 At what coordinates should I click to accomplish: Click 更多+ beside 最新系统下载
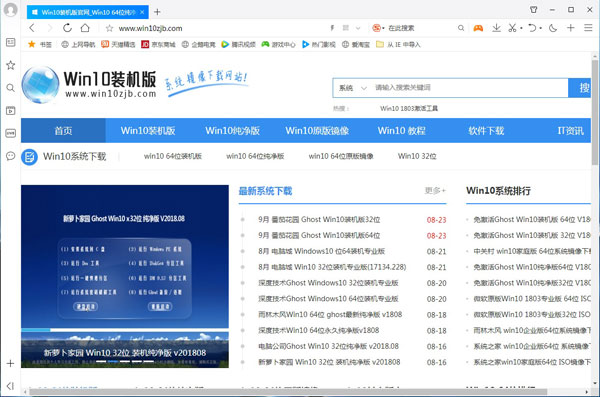435,190
